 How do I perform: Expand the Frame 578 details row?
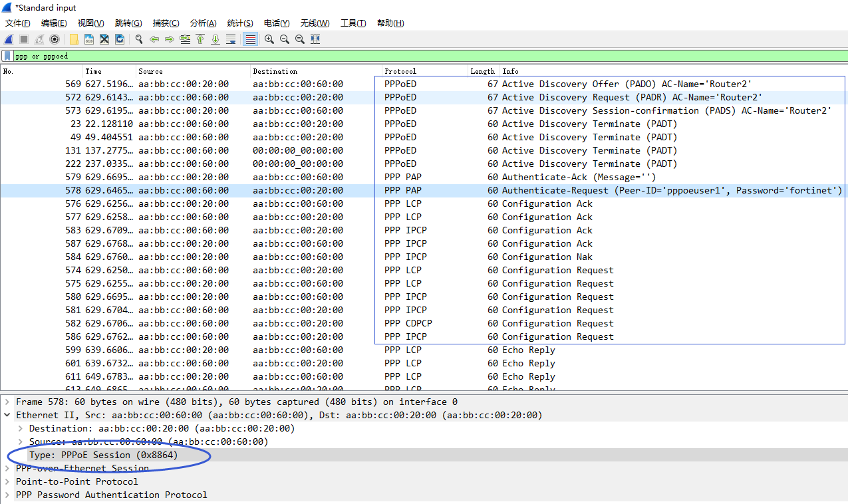[7, 402]
